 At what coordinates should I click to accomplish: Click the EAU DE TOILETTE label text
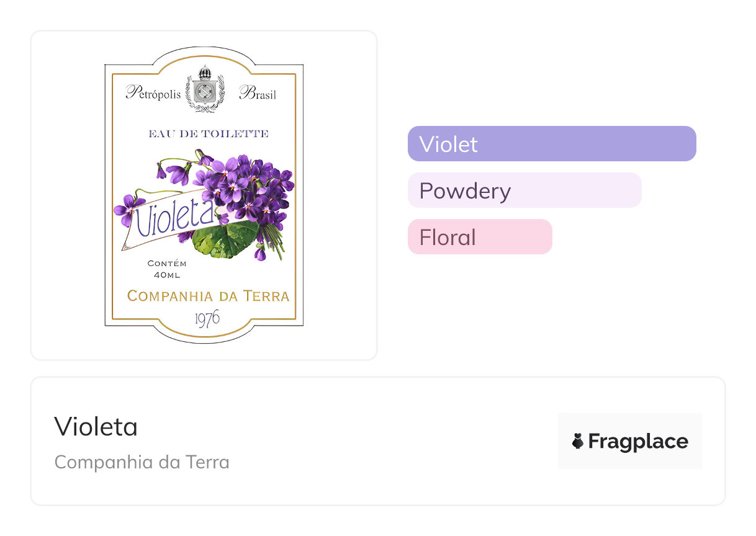click(x=209, y=133)
